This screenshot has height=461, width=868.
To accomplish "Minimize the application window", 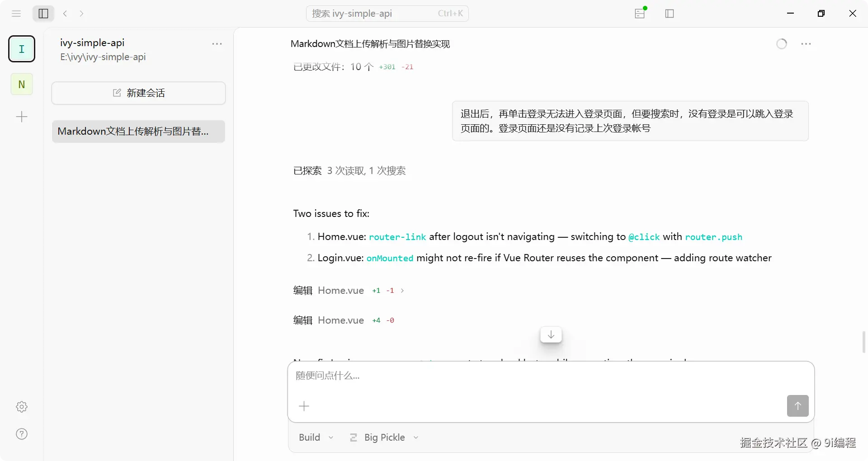I will (791, 14).
